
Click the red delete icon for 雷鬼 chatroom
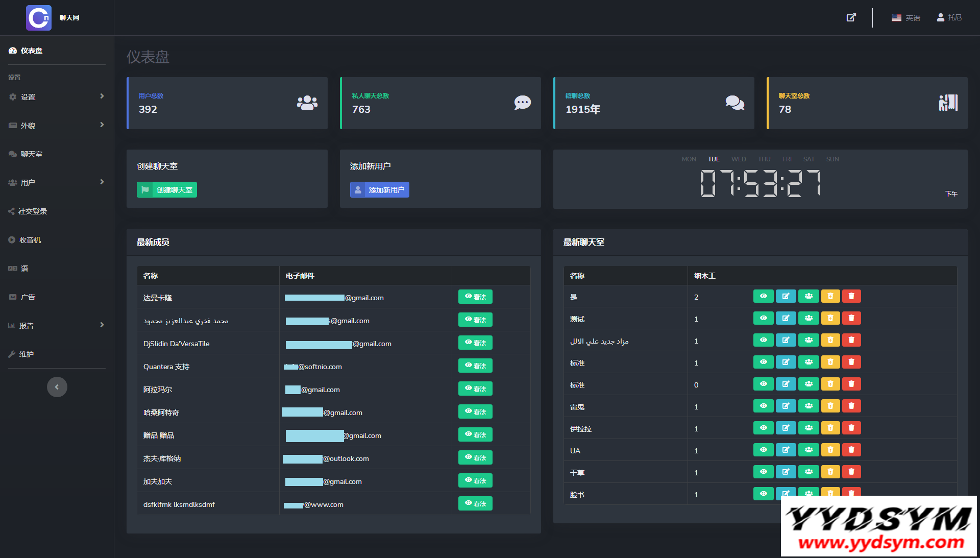click(851, 406)
